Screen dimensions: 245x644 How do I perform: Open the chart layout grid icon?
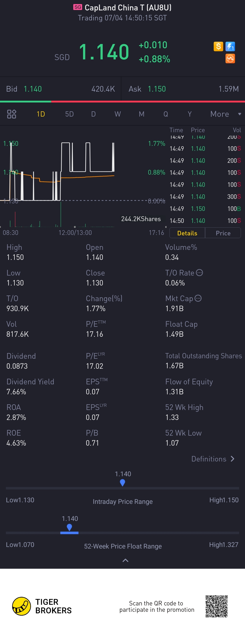click(12, 114)
